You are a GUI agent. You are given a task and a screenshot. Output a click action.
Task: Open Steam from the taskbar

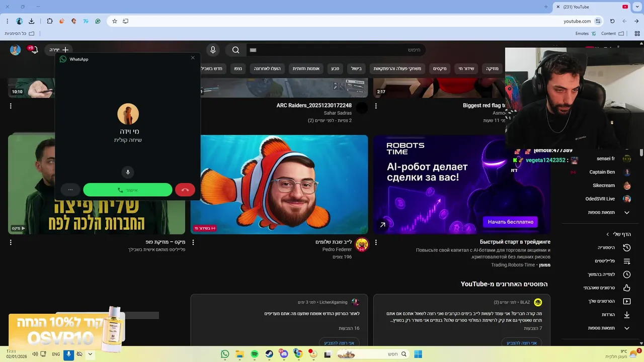[269, 354]
